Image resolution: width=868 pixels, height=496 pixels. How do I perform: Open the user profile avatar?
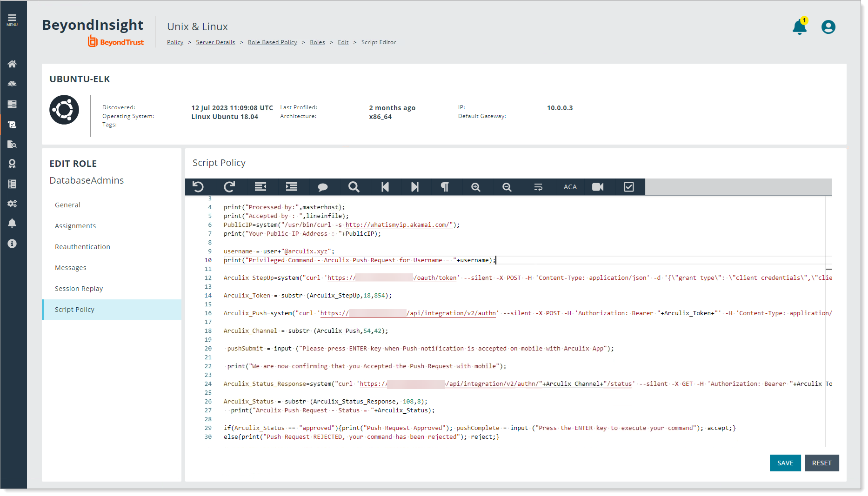tap(828, 27)
